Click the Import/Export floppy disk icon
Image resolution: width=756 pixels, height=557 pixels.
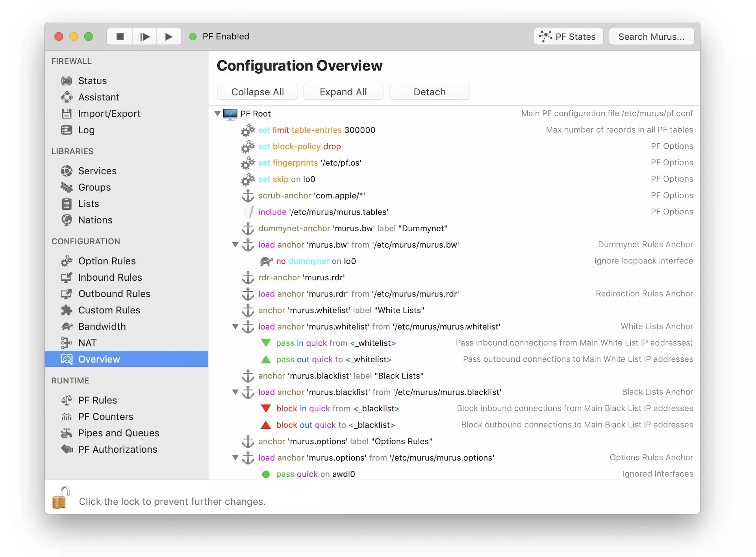(67, 114)
